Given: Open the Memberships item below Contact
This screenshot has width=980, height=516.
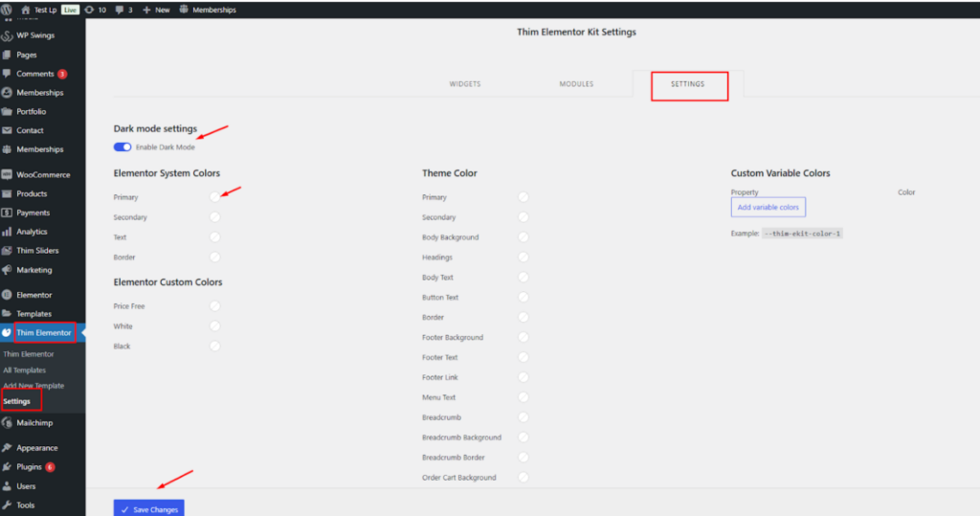Looking at the screenshot, I should tap(42, 149).
